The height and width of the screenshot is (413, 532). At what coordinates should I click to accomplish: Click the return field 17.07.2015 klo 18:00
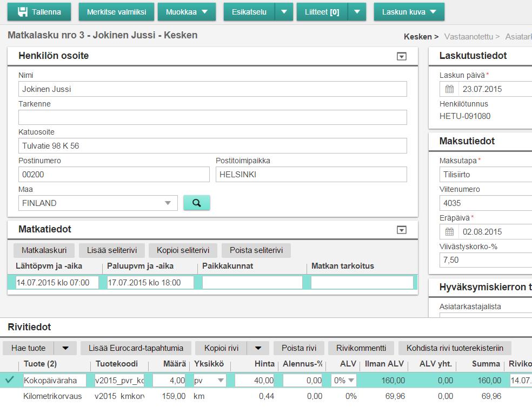point(150,282)
